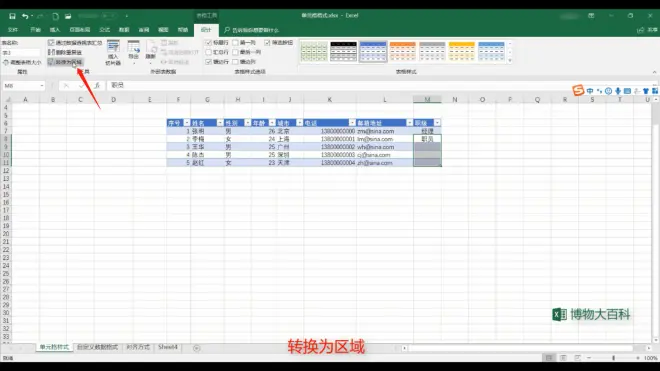Toggle Total Row (汇总行) checkbox
This screenshot has height=371, width=660.
coord(209,52)
